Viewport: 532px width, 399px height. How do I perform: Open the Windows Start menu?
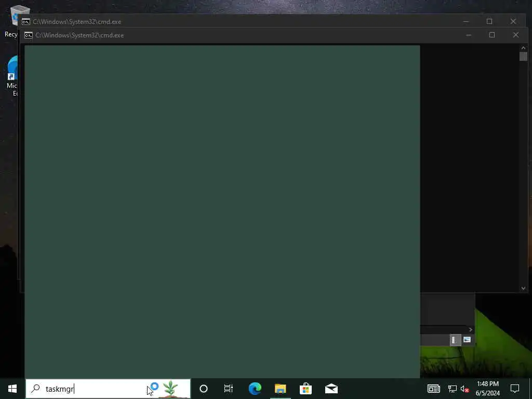click(12, 389)
